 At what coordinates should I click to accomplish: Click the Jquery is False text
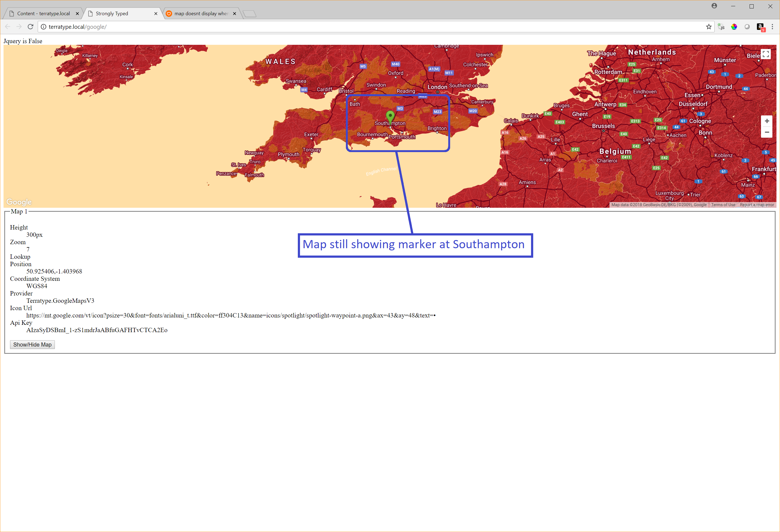[x=23, y=41]
